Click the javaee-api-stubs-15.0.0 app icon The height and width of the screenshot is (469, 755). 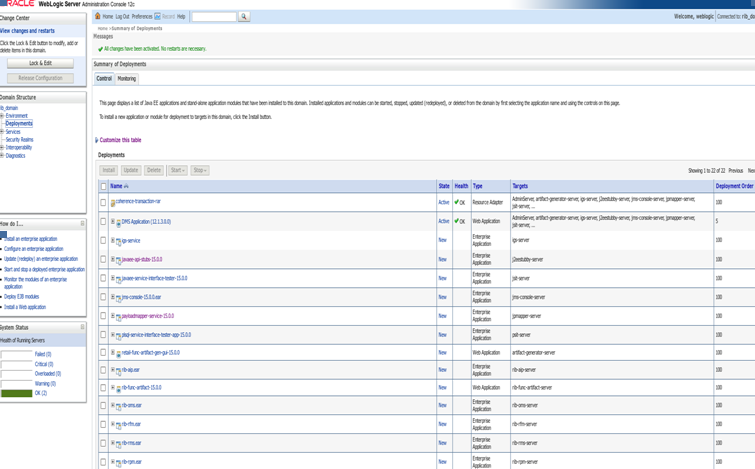118,261
